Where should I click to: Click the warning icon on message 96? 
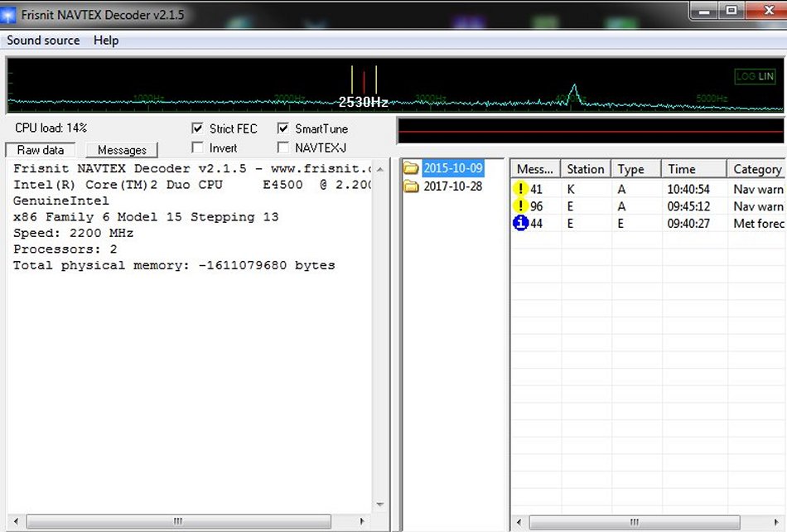(x=520, y=206)
